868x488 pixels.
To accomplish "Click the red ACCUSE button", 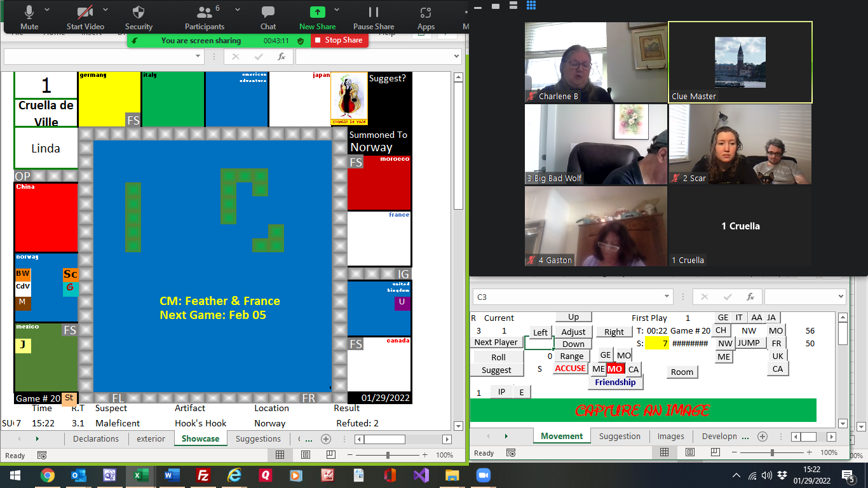I will click(x=570, y=369).
